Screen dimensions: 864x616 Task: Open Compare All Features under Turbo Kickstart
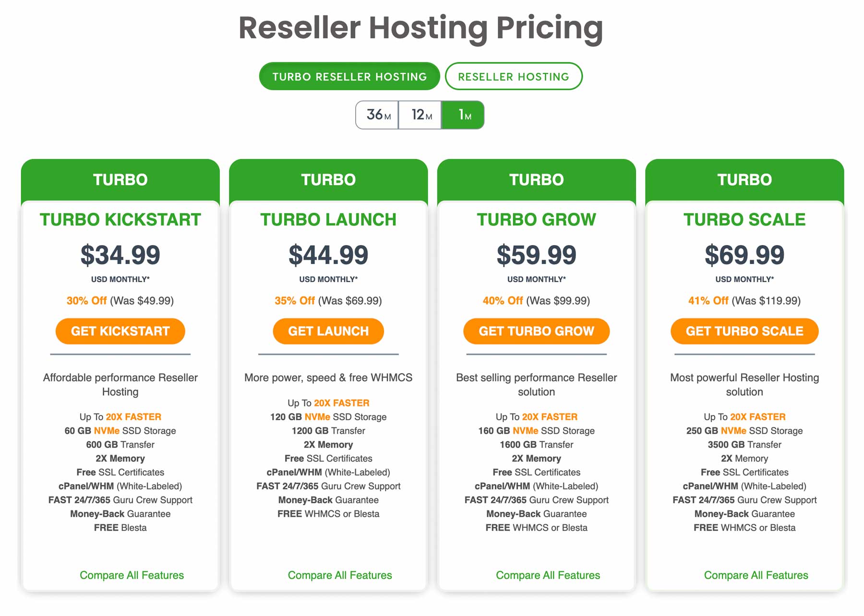(x=131, y=575)
